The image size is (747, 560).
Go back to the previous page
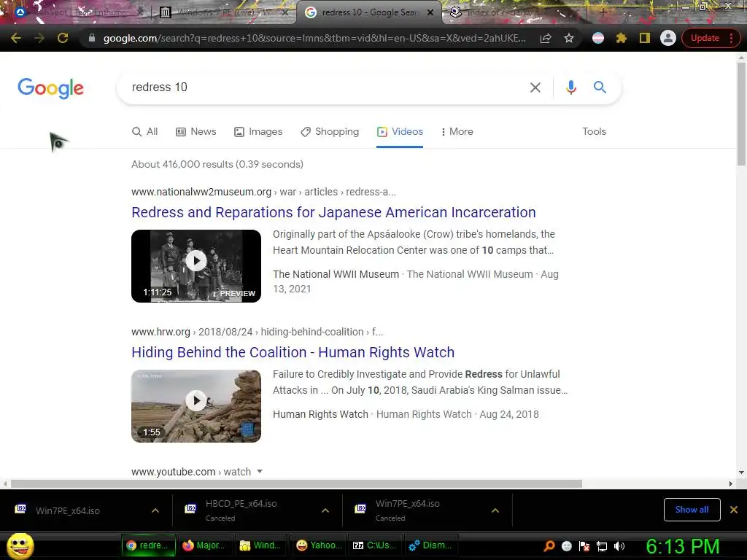click(16, 38)
